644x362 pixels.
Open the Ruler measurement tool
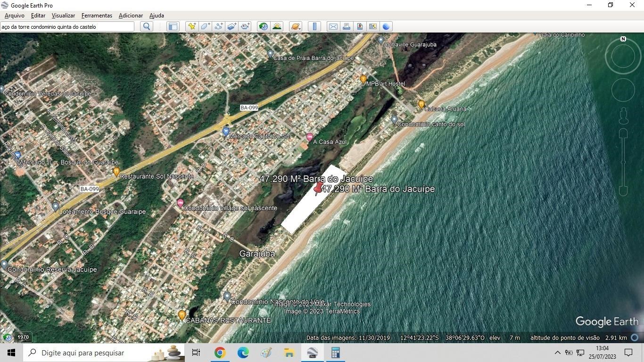click(314, 26)
